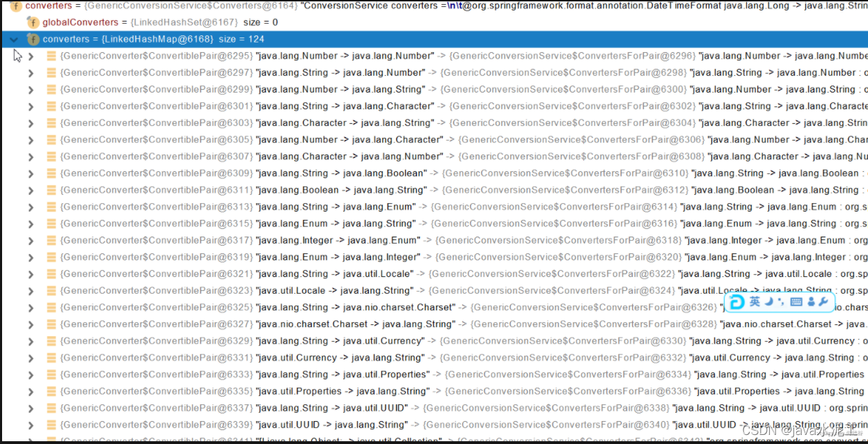This screenshot has width=868, height=444.
Task: Expand the ConvertiblePair@6339 UUID to String entry
Action: click(31, 425)
